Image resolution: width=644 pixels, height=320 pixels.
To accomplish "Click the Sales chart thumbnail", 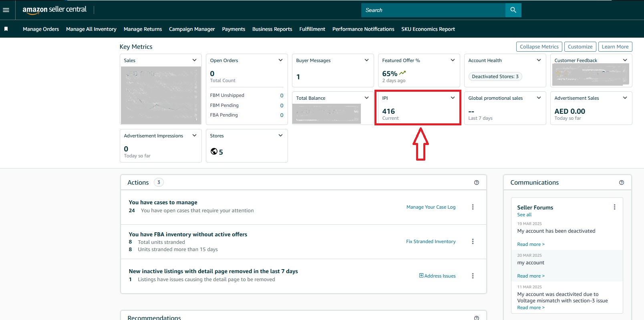I will (161, 95).
